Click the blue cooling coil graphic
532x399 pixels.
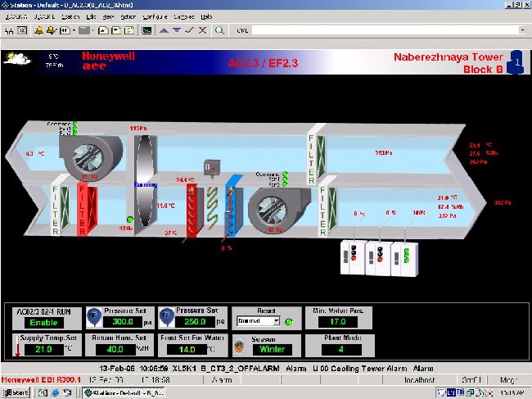234,206
